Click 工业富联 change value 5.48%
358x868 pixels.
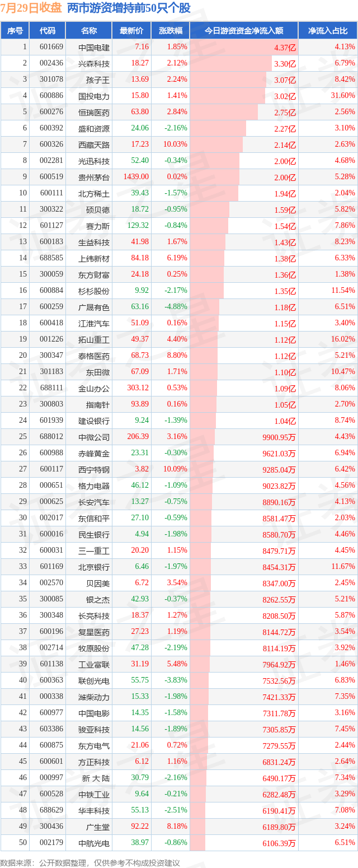(177, 664)
